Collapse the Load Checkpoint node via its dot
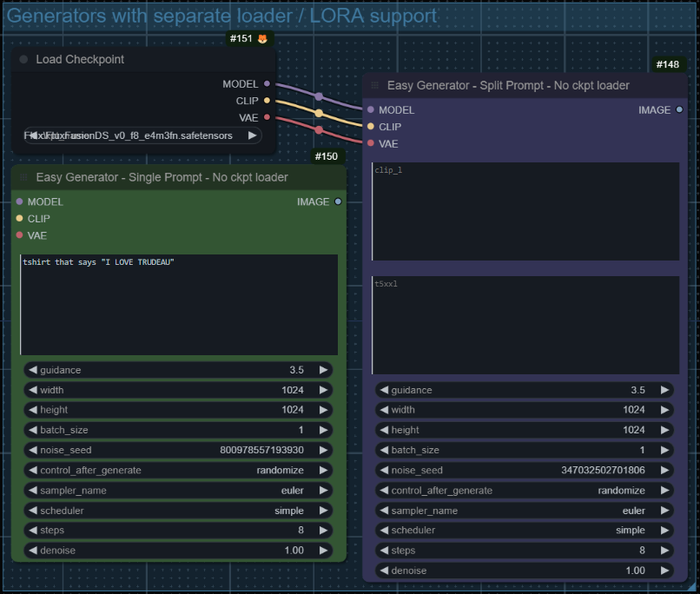Screen dimensions: 700x594 tap(23, 60)
